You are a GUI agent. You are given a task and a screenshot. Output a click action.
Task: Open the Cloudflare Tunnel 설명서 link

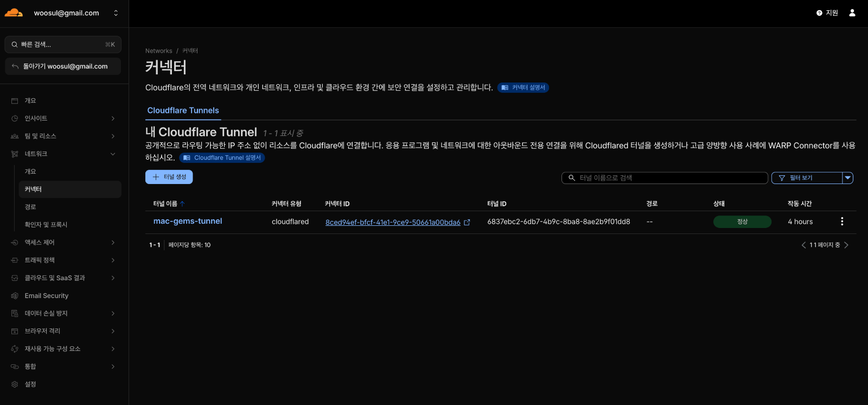pos(222,158)
